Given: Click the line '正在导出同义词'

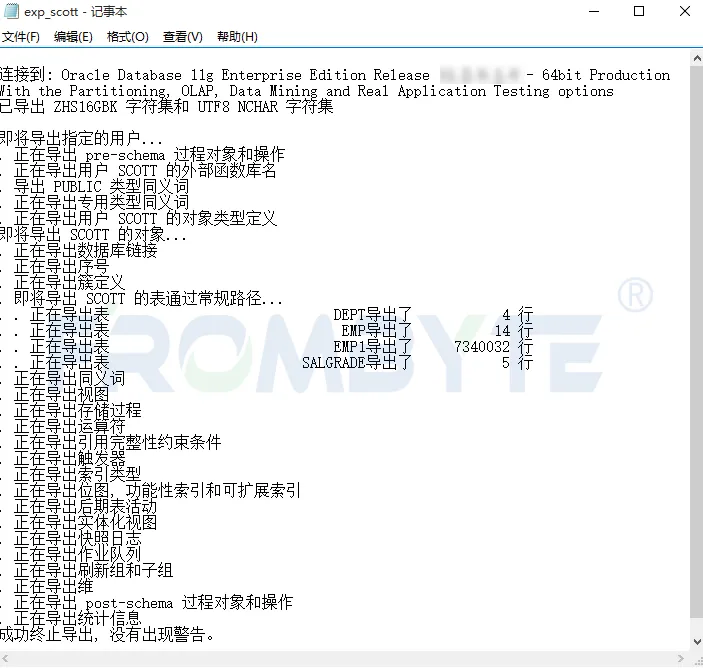Looking at the screenshot, I should (69, 379).
